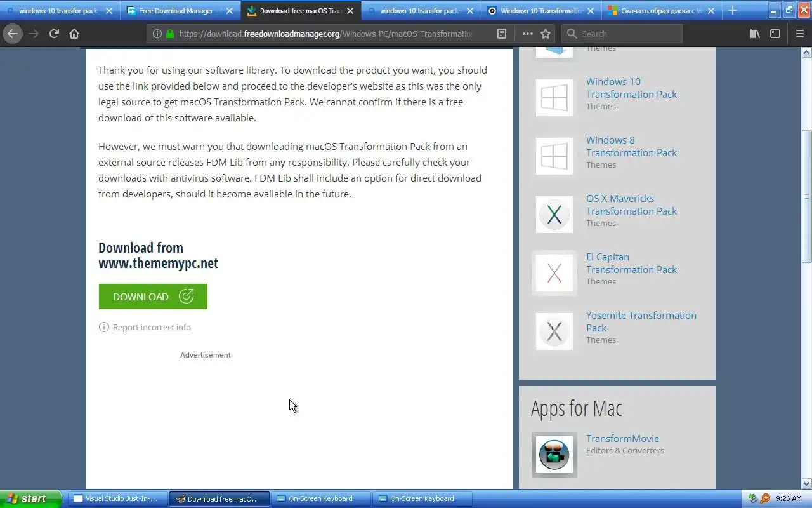Open the Windows start menu
This screenshot has width=812, height=508.
coord(30,498)
